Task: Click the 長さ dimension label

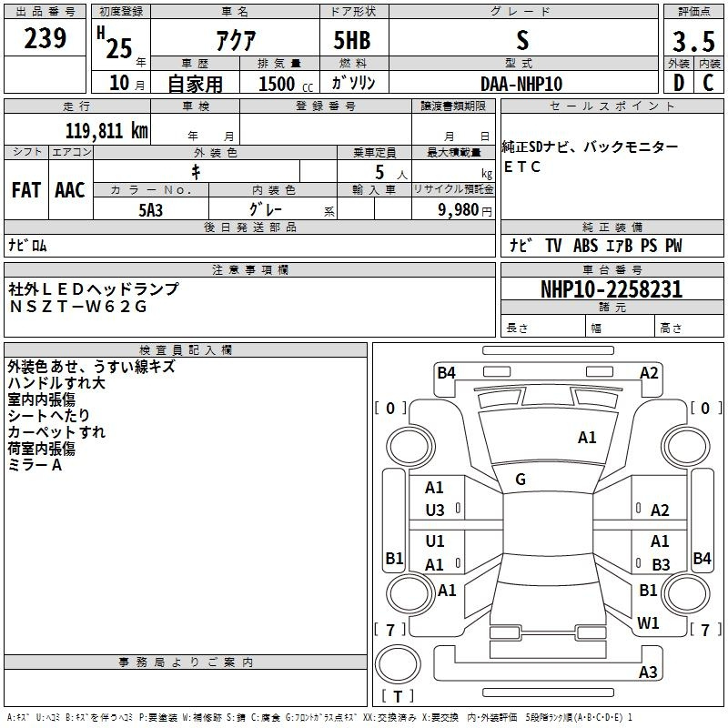Action: point(517,328)
